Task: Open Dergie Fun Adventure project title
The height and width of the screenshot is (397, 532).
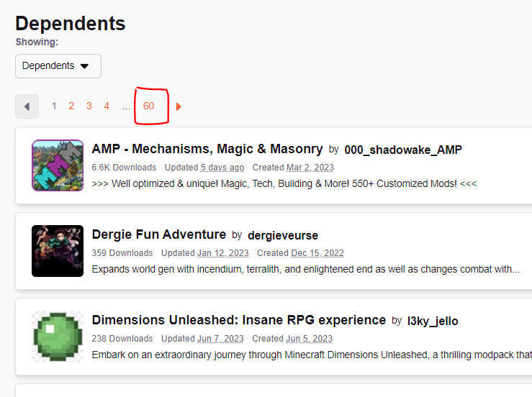Action: pyautogui.click(x=159, y=234)
